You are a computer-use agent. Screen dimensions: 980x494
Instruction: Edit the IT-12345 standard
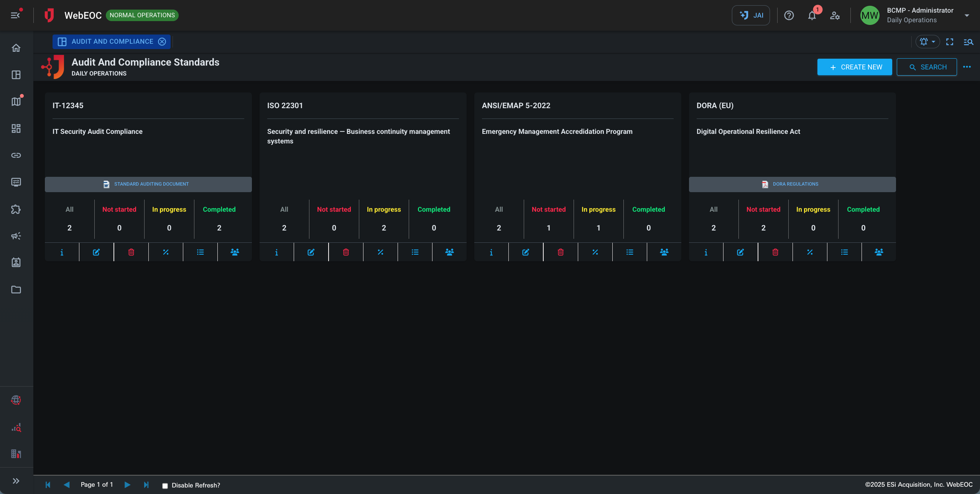pos(96,252)
